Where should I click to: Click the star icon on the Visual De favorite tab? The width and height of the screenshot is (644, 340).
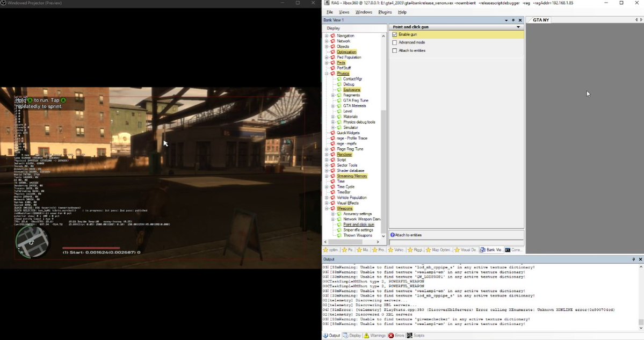[x=457, y=250]
